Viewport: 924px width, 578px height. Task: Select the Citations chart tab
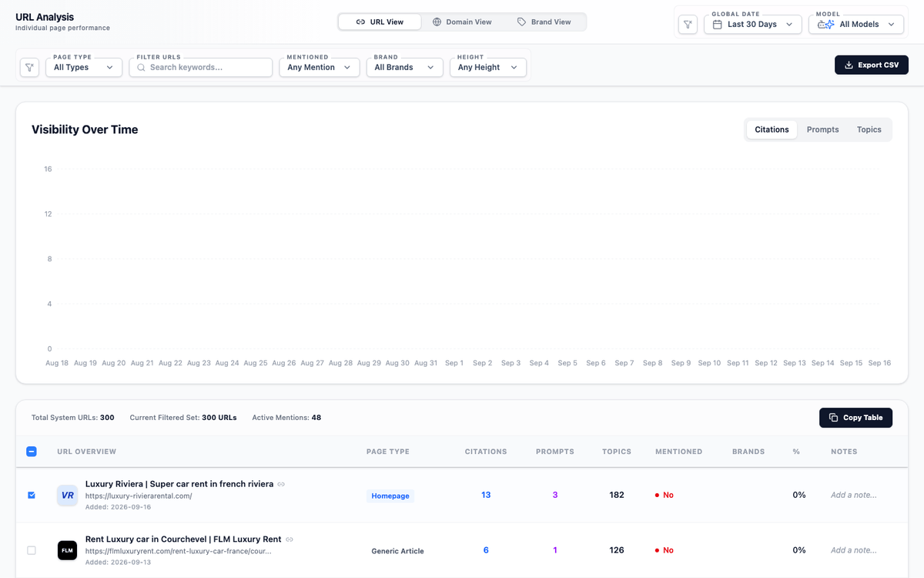(772, 129)
